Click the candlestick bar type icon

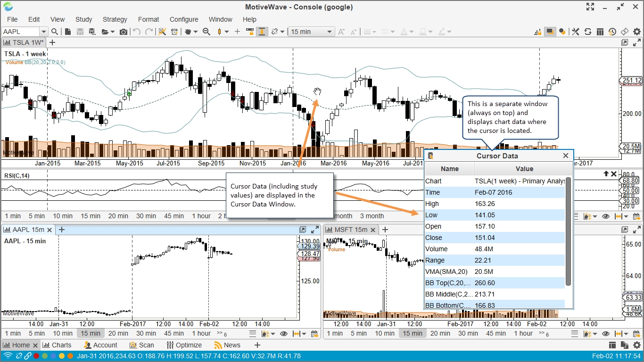click(219, 32)
